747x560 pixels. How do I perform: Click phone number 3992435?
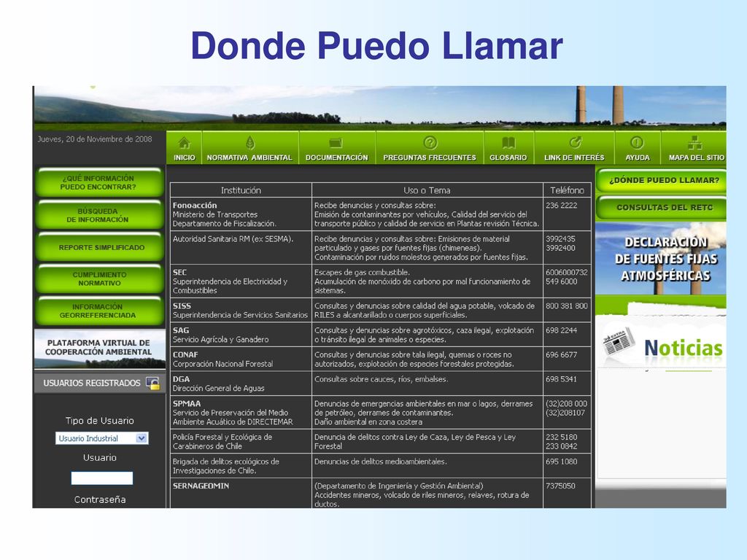560,238
